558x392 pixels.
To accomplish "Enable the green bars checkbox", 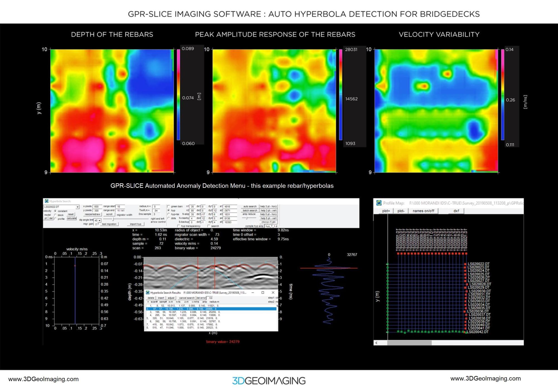I will pos(169,206).
